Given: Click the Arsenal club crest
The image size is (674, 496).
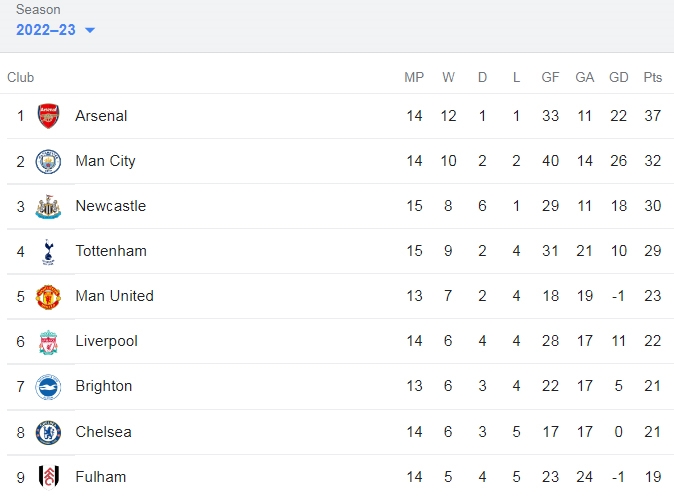Looking at the screenshot, I should [48, 116].
